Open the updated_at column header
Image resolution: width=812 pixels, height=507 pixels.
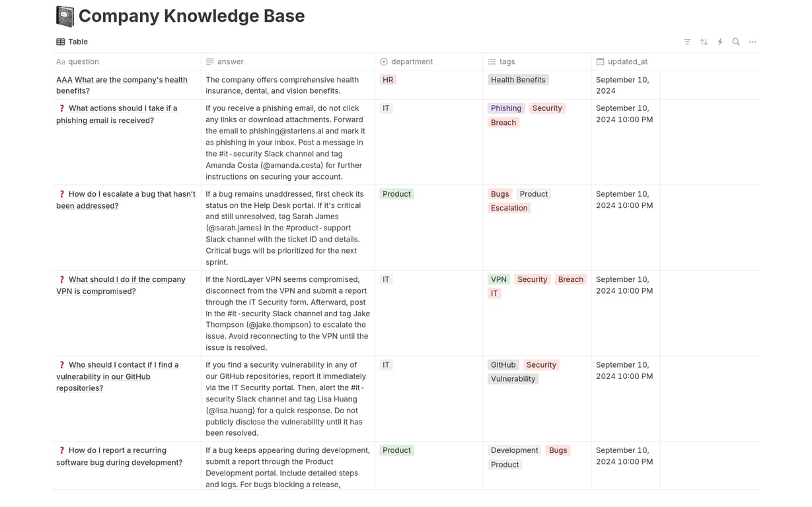[x=626, y=61]
